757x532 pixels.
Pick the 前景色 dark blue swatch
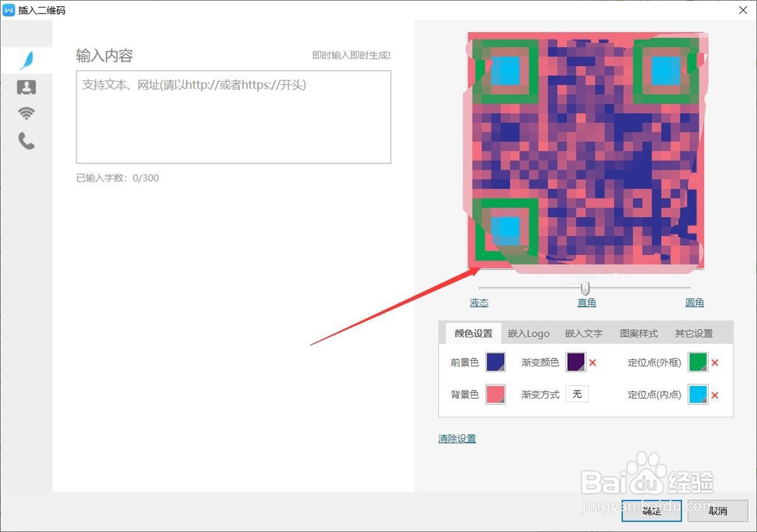pos(495,362)
